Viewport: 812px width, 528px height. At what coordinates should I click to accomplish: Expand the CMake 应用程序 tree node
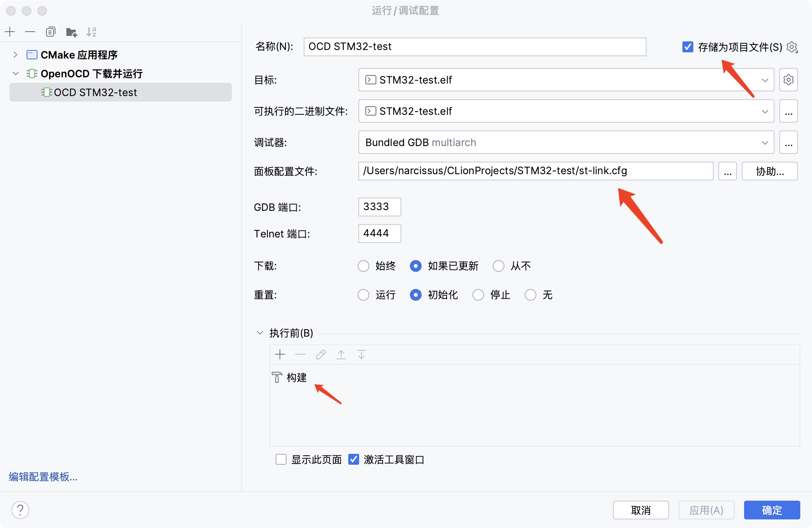(x=15, y=55)
